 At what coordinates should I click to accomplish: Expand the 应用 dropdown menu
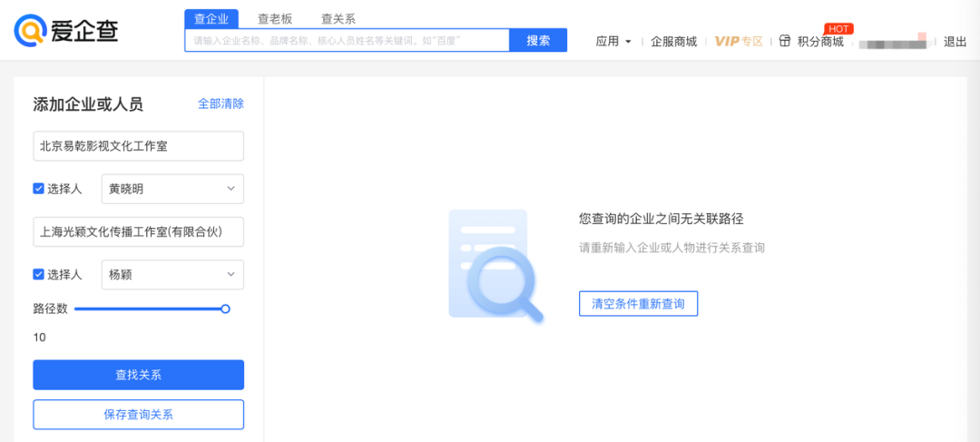point(613,41)
